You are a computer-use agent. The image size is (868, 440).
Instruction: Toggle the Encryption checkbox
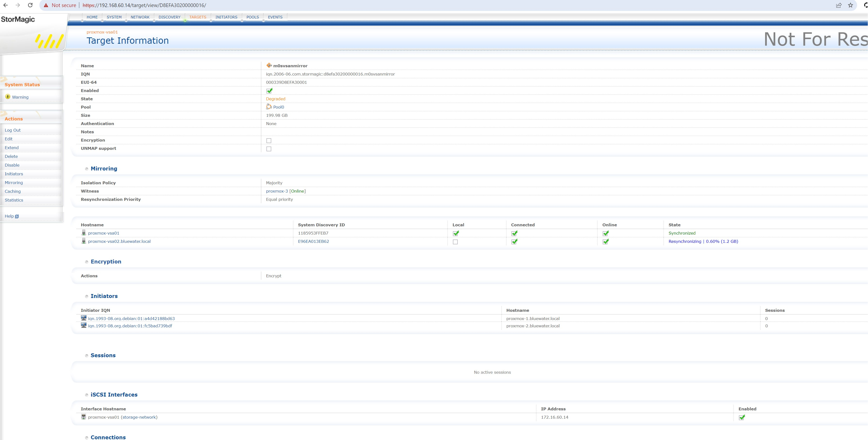pyautogui.click(x=269, y=141)
